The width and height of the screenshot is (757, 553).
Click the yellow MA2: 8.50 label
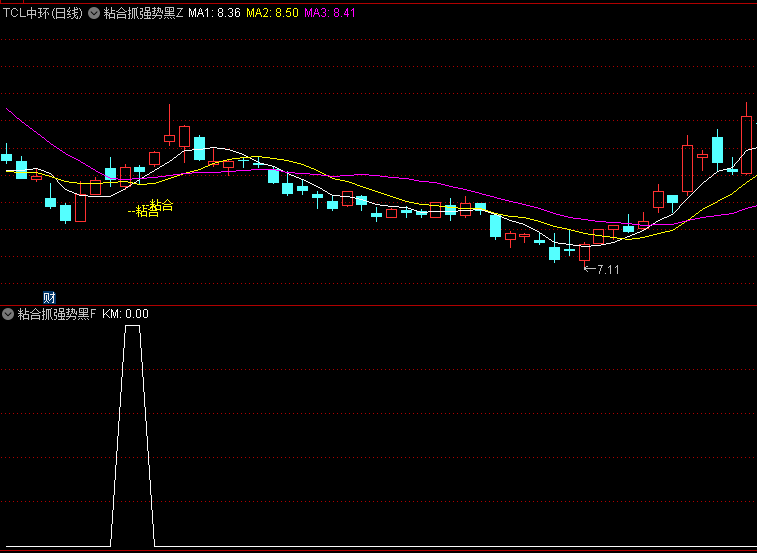point(272,13)
